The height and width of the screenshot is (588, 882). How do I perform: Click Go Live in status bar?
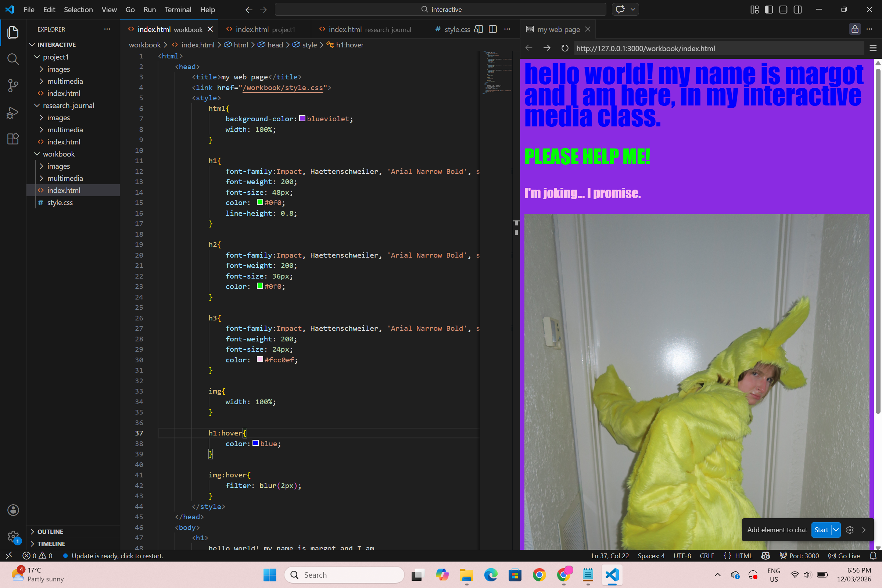[x=845, y=556]
